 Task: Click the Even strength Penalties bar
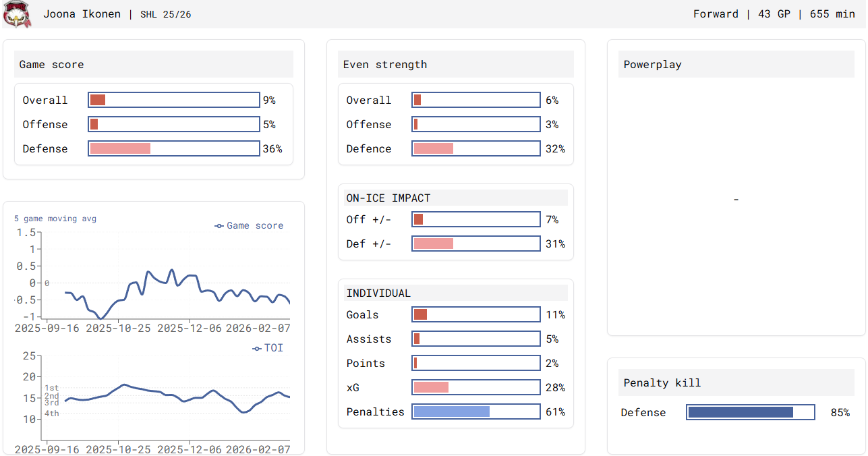(476, 411)
